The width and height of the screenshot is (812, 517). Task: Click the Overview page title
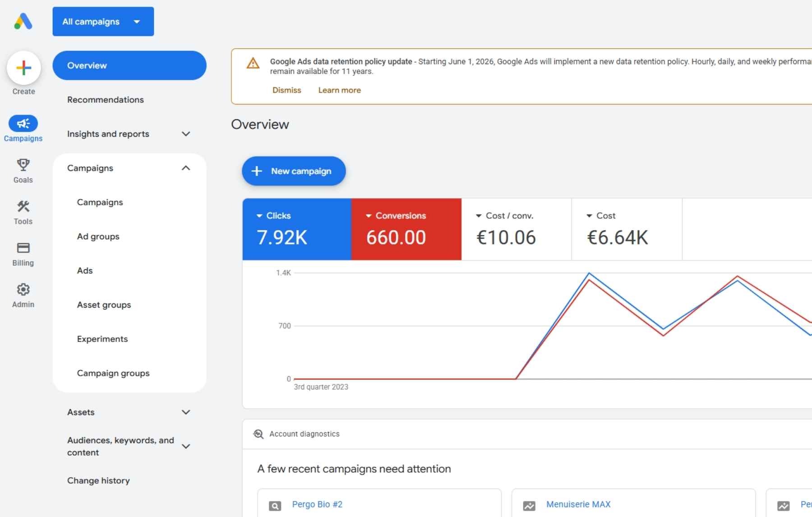coord(260,125)
